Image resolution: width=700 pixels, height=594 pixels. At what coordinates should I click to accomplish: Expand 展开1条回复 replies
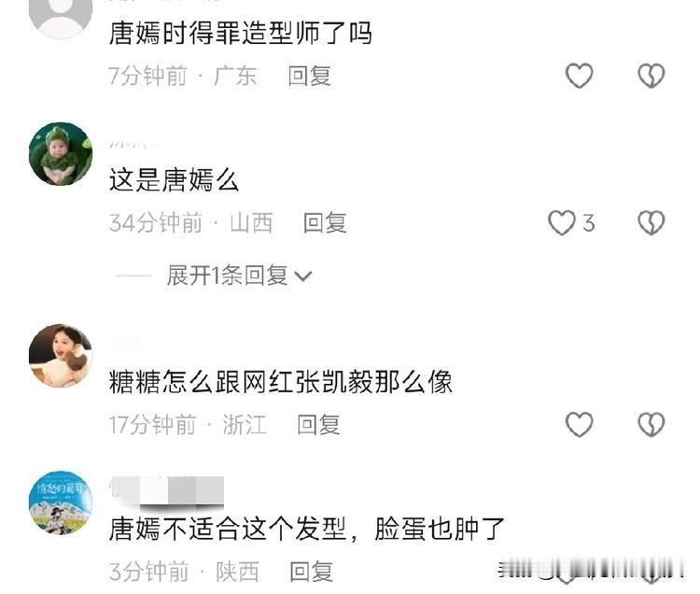(x=227, y=276)
